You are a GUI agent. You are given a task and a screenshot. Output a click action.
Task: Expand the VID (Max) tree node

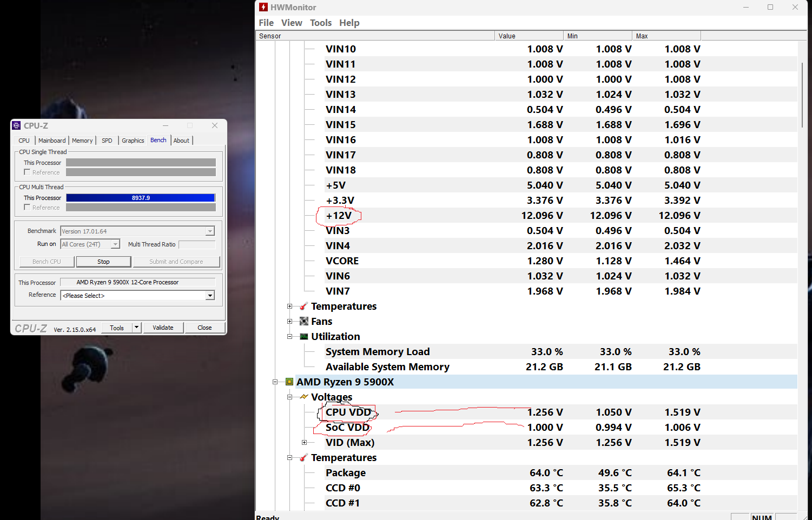point(304,443)
